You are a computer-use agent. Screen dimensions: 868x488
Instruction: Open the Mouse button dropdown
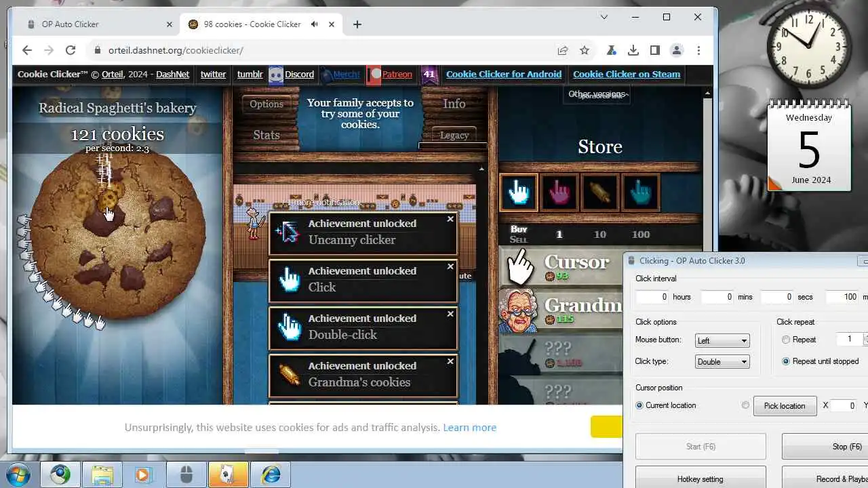pos(722,340)
